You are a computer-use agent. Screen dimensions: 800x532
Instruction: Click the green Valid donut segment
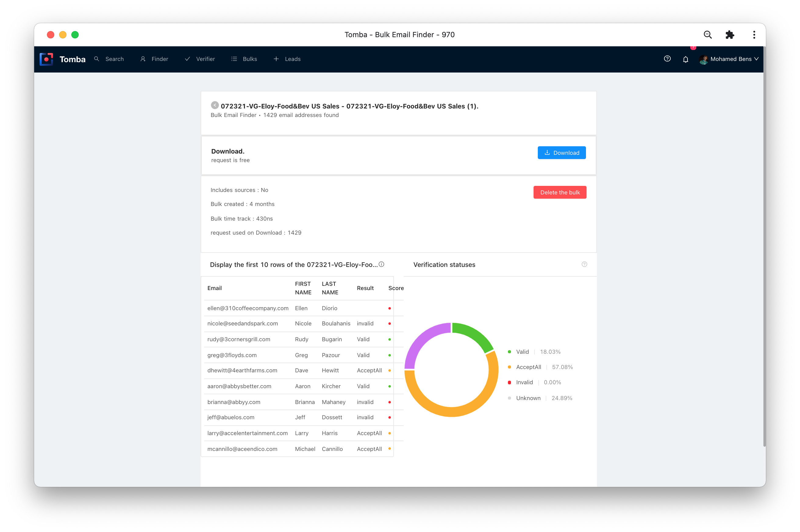point(476,334)
